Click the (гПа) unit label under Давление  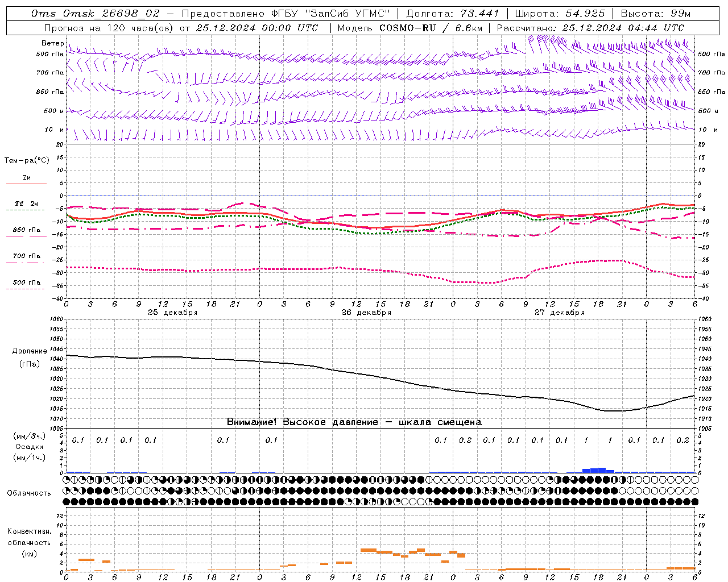pos(30,364)
